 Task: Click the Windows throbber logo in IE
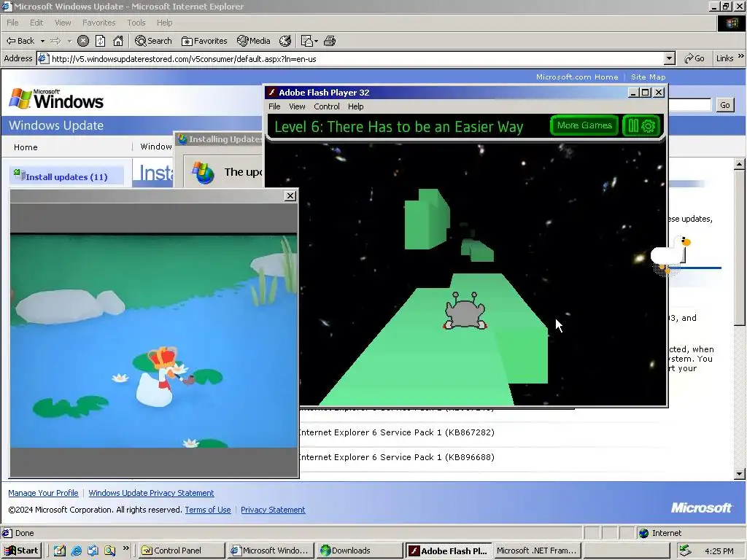(731, 23)
